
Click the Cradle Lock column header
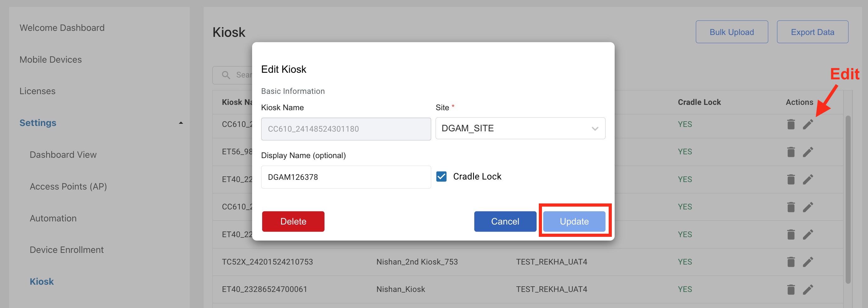click(699, 102)
